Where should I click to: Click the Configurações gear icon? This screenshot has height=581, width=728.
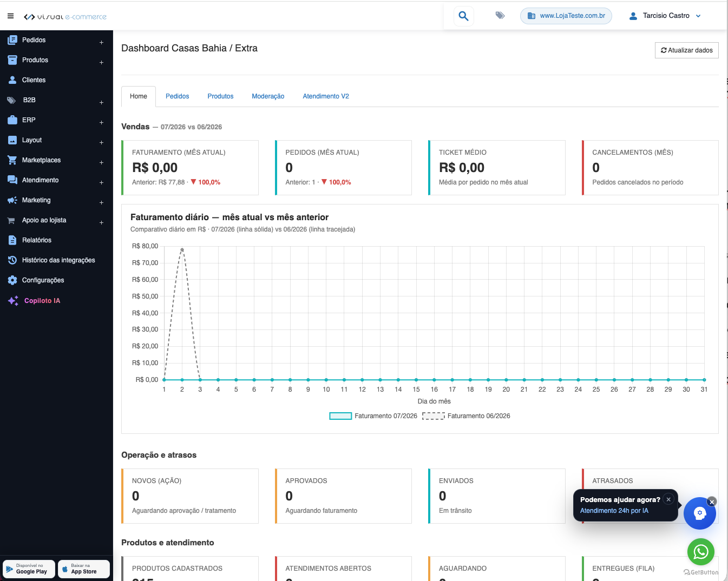[12, 280]
